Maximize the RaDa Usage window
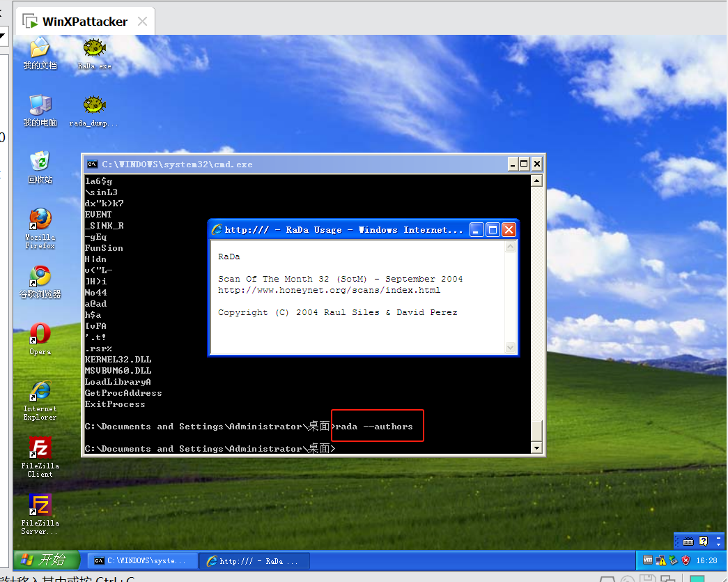The height and width of the screenshot is (582, 728). [x=493, y=229]
